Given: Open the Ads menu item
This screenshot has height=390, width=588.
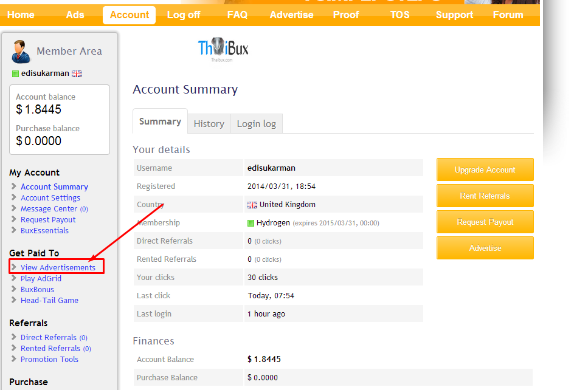Looking at the screenshot, I should point(75,15).
